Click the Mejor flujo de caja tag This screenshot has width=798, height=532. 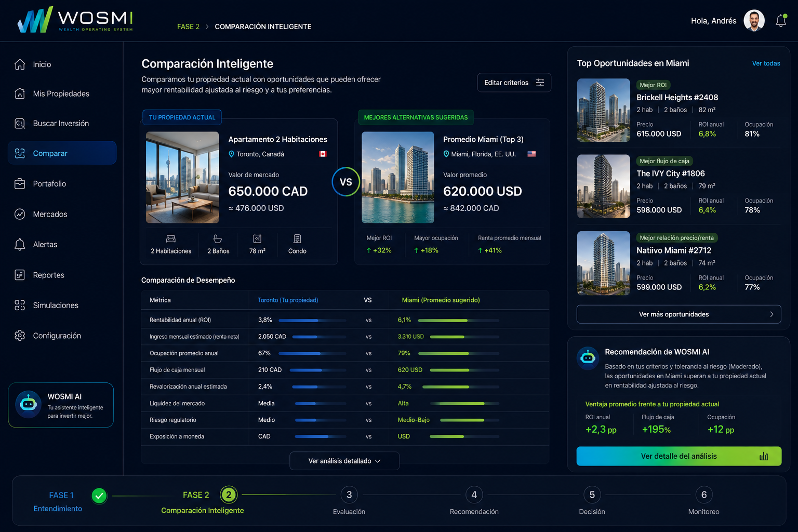point(664,161)
